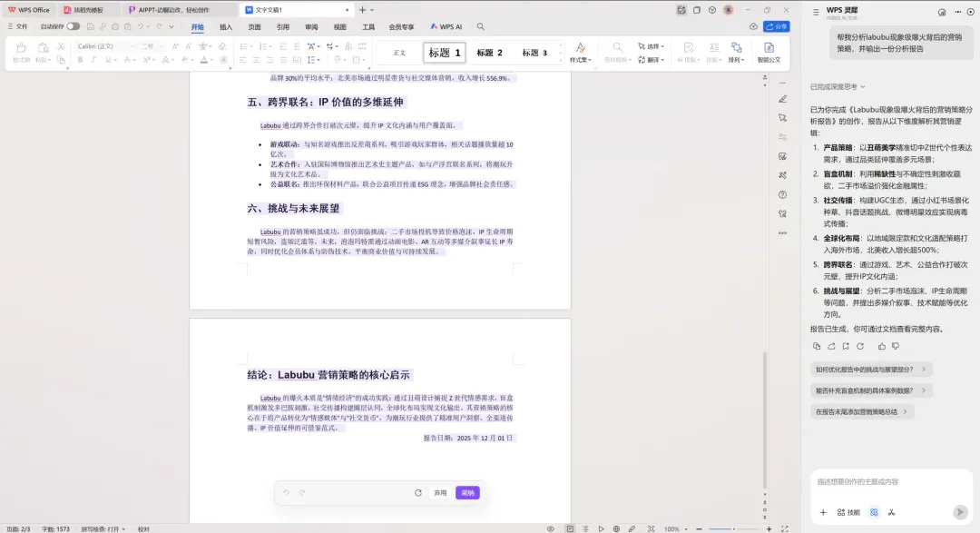Open the 翻译 translate dropdown
The height and width of the screenshot is (533, 980).
651,60
